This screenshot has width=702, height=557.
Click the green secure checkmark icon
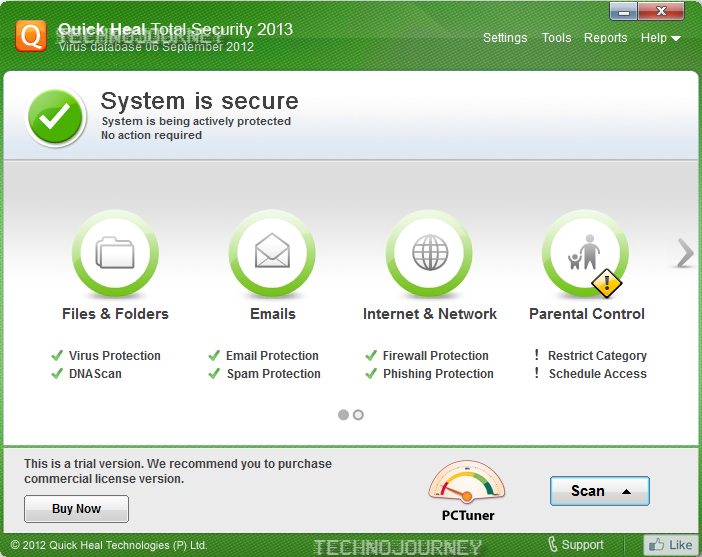[56, 116]
